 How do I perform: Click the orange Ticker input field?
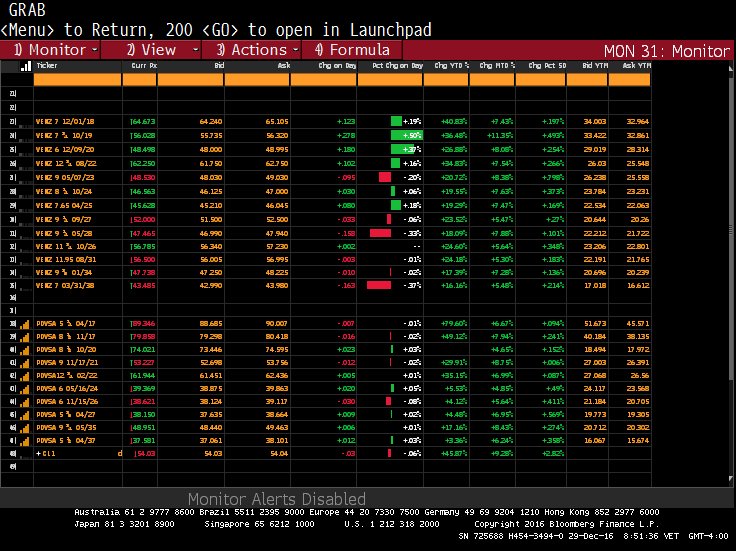(77, 80)
